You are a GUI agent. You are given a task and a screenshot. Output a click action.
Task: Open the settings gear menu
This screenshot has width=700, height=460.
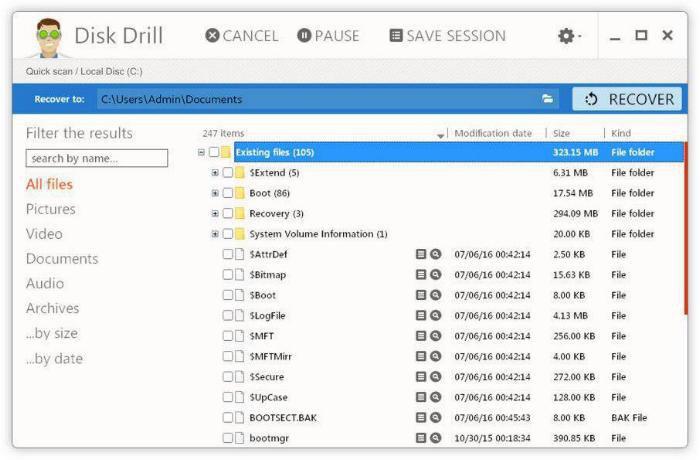pos(569,36)
